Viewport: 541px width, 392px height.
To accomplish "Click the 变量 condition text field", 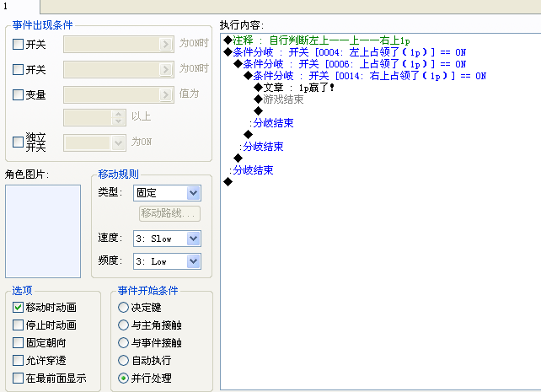I will [x=111, y=94].
